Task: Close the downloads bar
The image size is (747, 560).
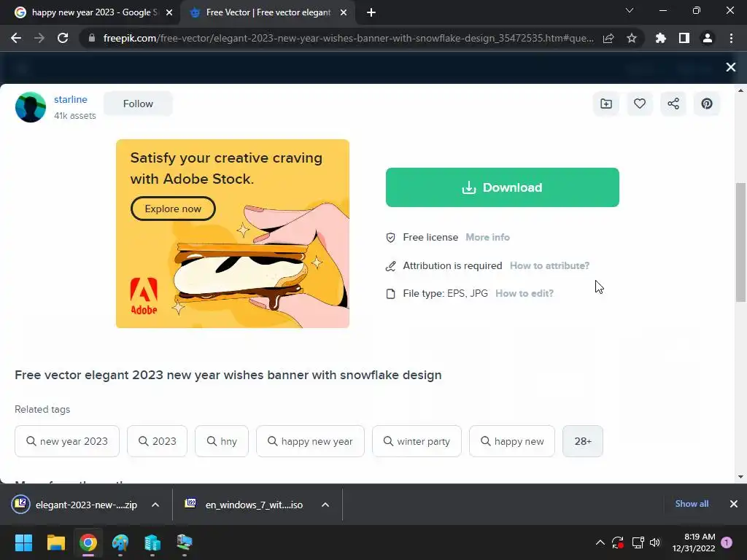Action: click(x=734, y=504)
